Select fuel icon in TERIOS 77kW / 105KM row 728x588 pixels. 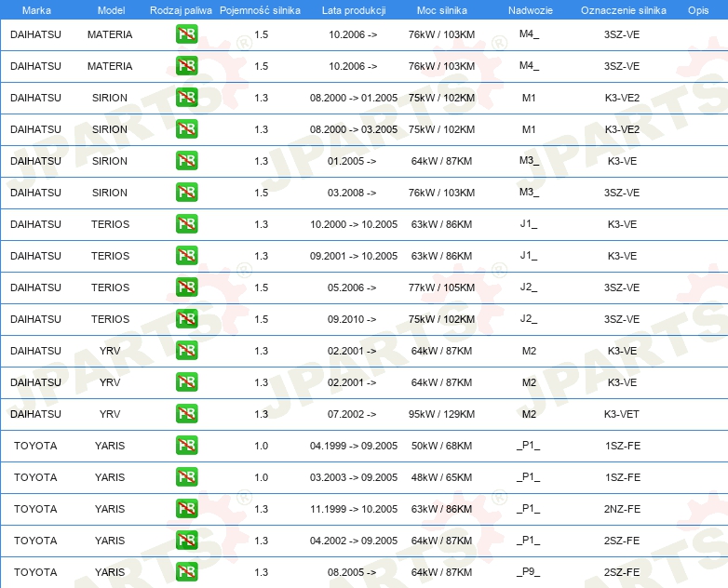pos(186,287)
